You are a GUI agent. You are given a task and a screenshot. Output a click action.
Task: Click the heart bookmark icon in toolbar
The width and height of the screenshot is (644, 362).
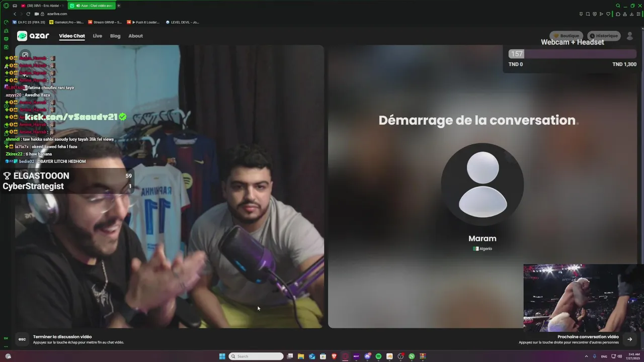click(608, 14)
